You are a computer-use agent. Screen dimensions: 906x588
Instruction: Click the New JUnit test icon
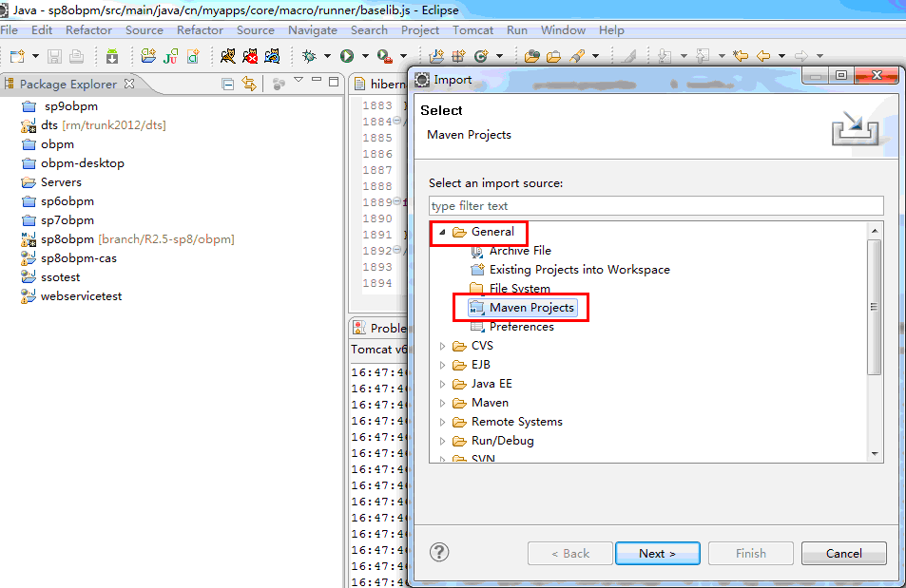(x=170, y=56)
